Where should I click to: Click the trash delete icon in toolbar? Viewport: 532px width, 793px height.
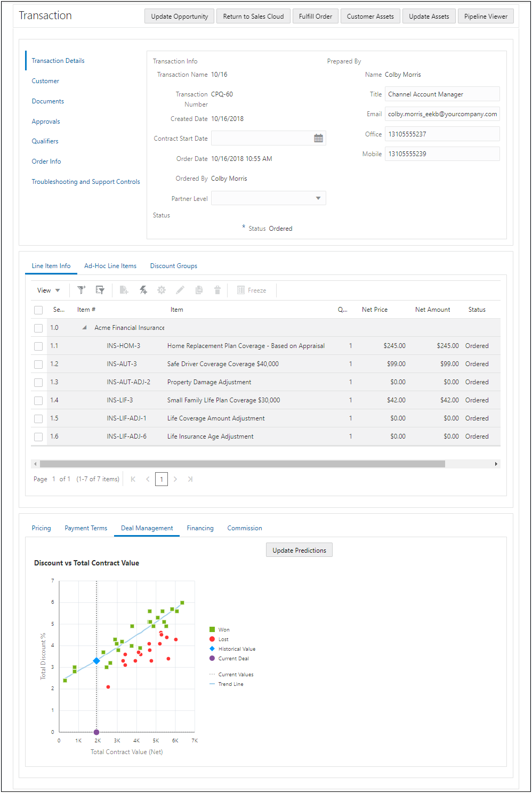point(217,290)
